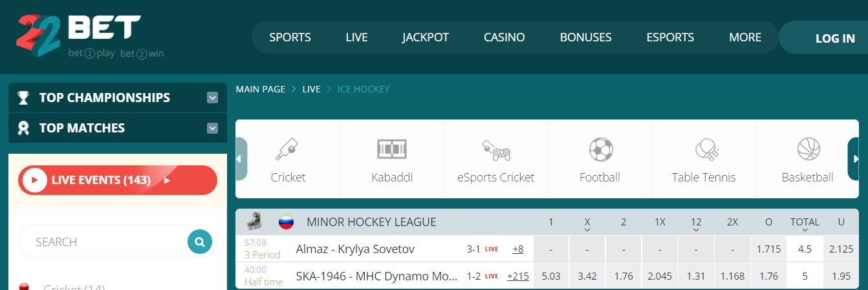Select draw odds 3.42
The image size is (868, 290).
(587, 276)
